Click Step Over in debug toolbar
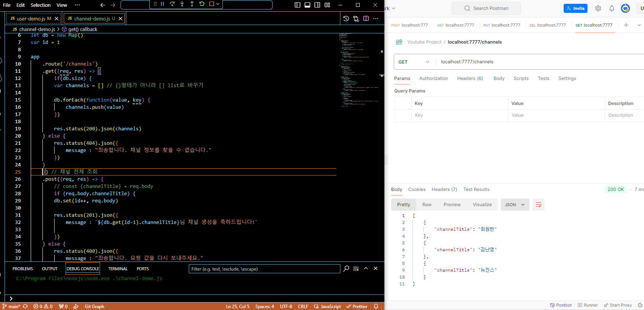This screenshot has width=644, height=310. [x=172, y=4]
